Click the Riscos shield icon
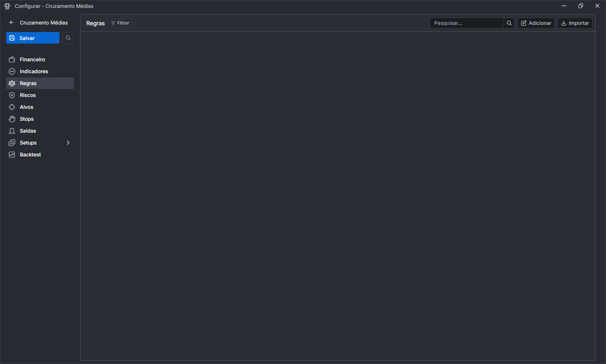Screen dimensions: 606x364 pos(12,95)
